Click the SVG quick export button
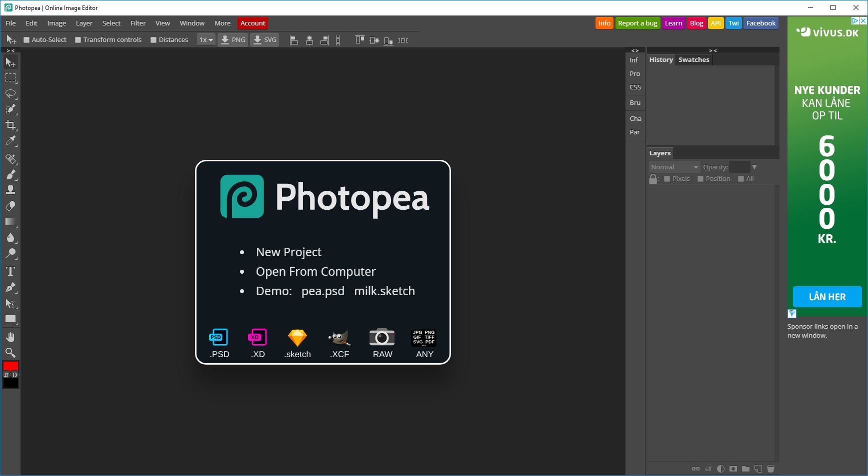The image size is (868, 476). click(x=264, y=40)
